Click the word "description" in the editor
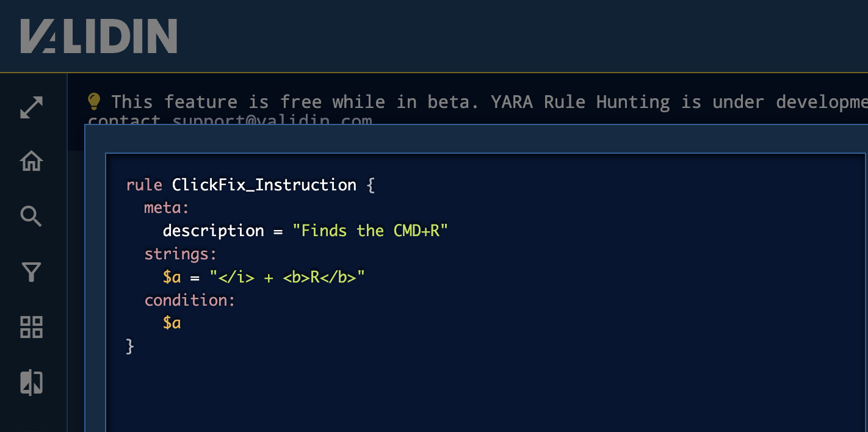The image size is (868, 432). [x=213, y=231]
